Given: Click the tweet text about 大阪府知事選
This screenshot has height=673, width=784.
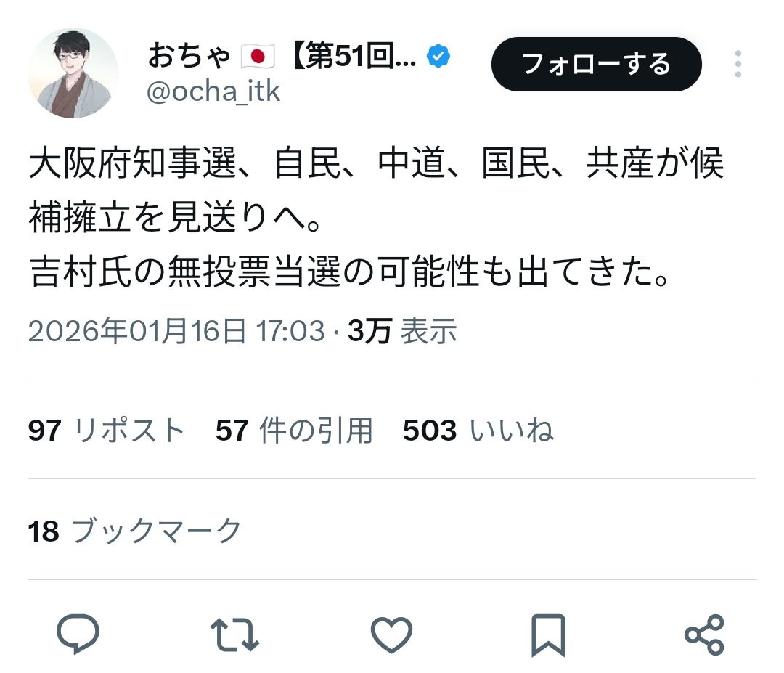Looking at the screenshot, I should point(376,218).
